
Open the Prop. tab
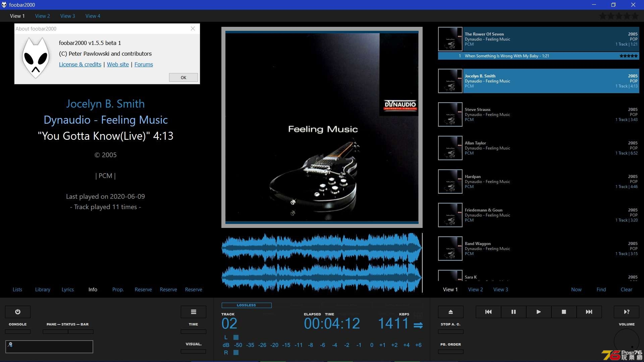coord(118,289)
